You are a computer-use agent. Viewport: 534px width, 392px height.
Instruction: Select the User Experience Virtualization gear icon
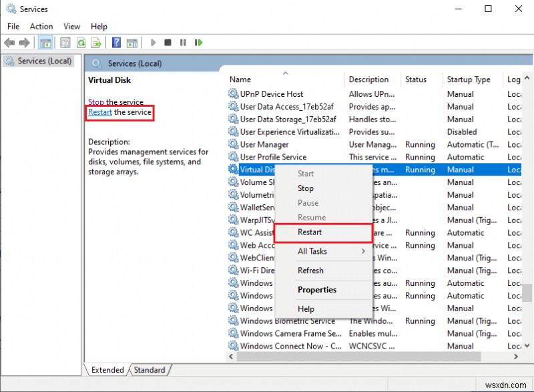tap(233, 132)
